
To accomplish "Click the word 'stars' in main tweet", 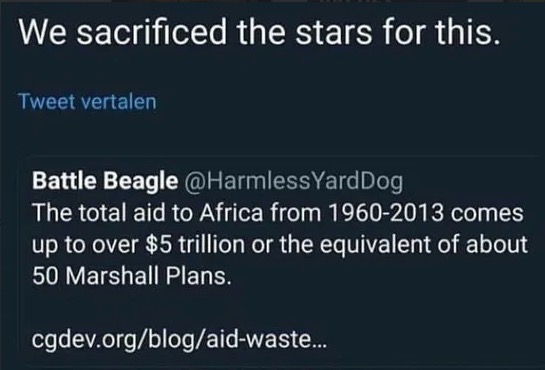I will pos(334,33).
